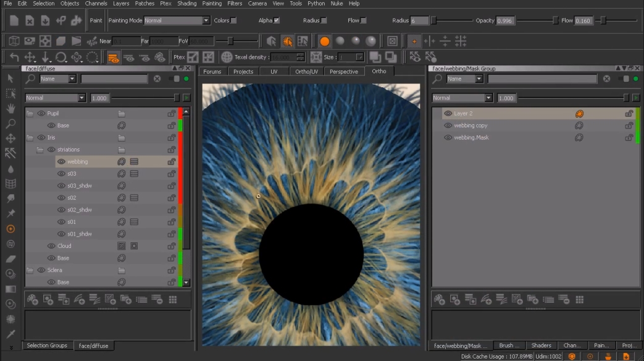Open the Painting Mode dropdown
This screenshot has height=361, width=644.
177,20
